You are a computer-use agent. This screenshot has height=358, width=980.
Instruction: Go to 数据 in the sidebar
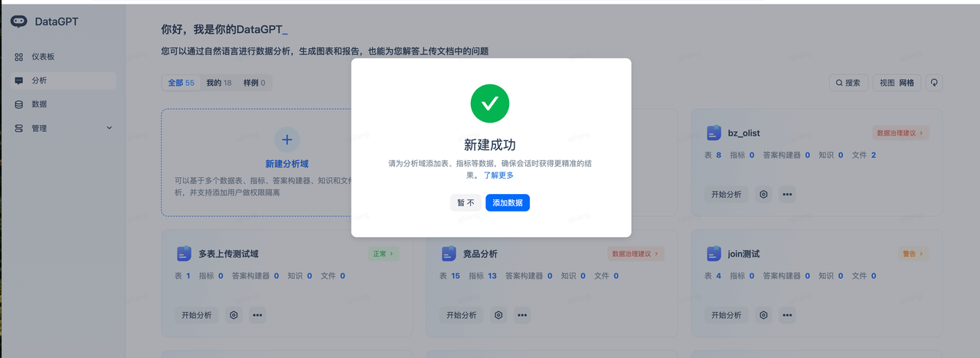click(40, 104)
